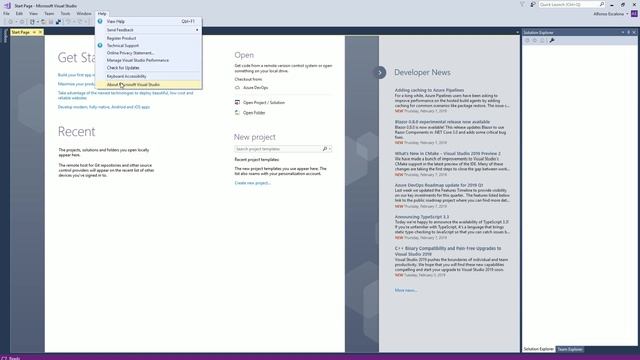Toggle the pin on the Start Page tab
640x360 pixels.
pos(34,32)
